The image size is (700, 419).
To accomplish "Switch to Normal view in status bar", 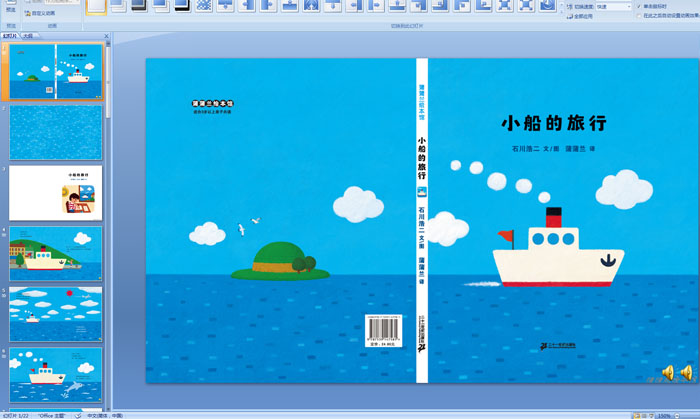I will (637, 416).
